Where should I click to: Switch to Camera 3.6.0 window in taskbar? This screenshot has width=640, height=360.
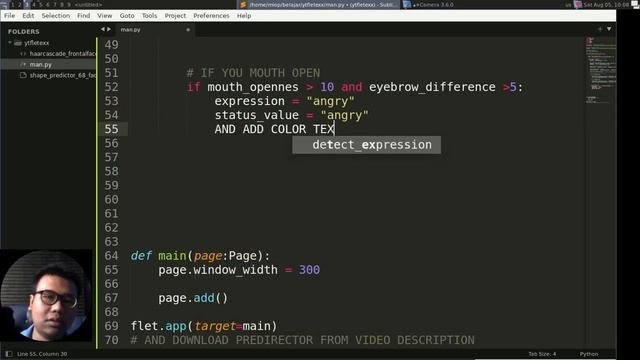coord(433,4)
